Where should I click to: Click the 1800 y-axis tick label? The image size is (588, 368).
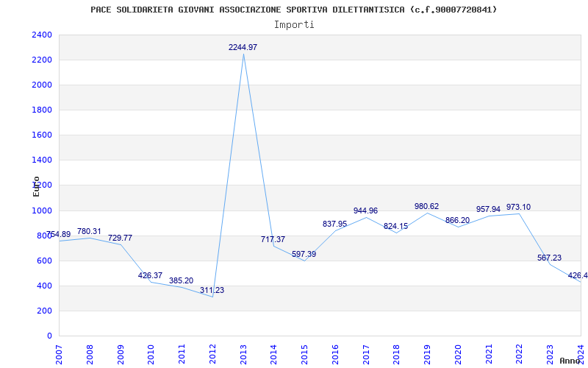point(42,110)
